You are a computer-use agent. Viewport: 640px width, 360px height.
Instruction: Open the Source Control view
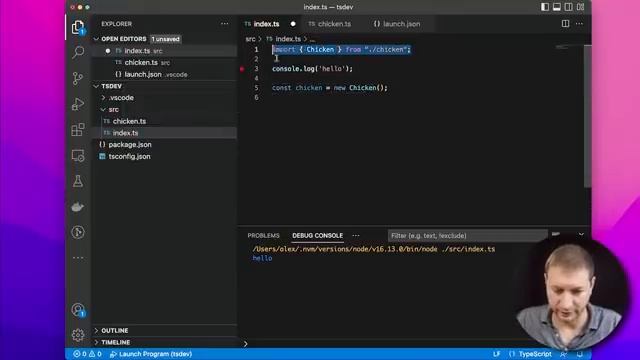[x=78, y=78]
